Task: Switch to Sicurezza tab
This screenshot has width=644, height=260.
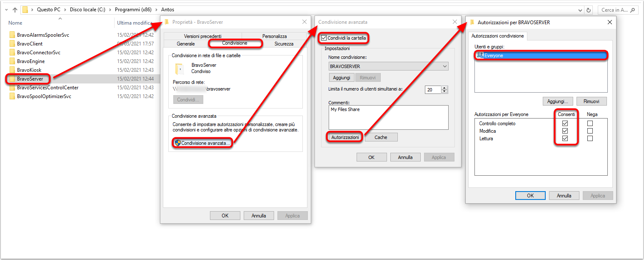Action: (x=284, y=43)
